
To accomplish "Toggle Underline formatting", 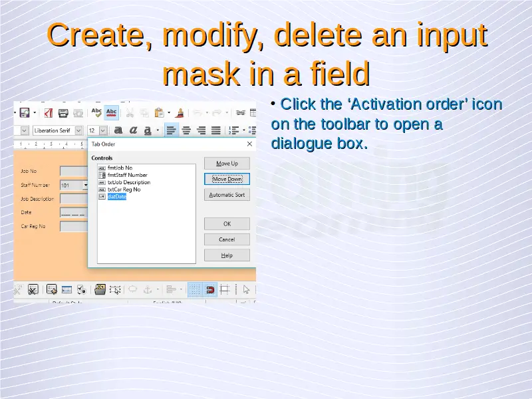I will [x=148, y=130].
